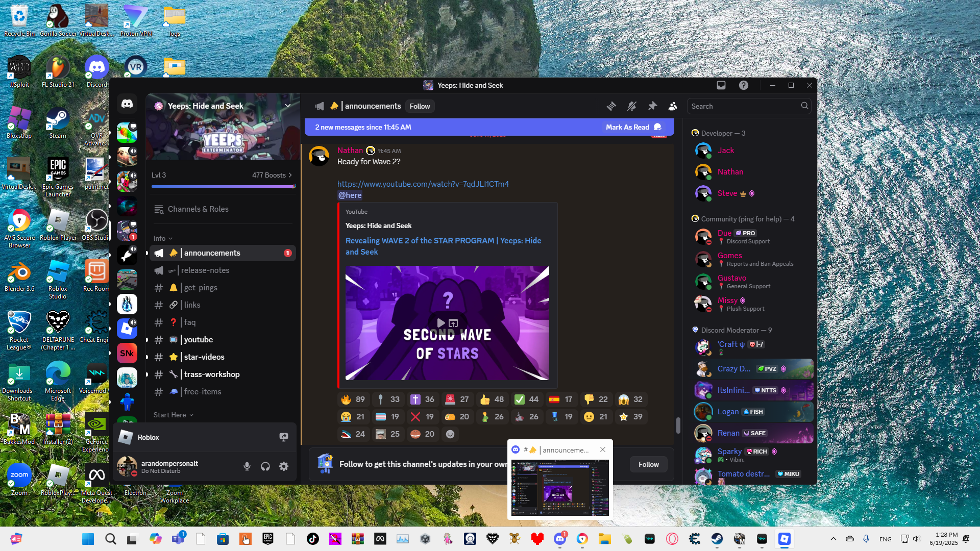Toggle headphones deafen button

click(x=265, y=466)
